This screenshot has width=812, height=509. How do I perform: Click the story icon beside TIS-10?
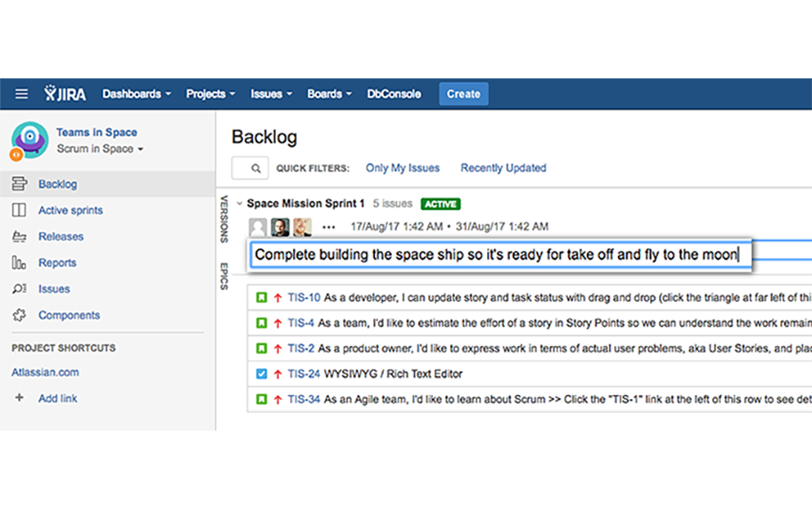262,298
